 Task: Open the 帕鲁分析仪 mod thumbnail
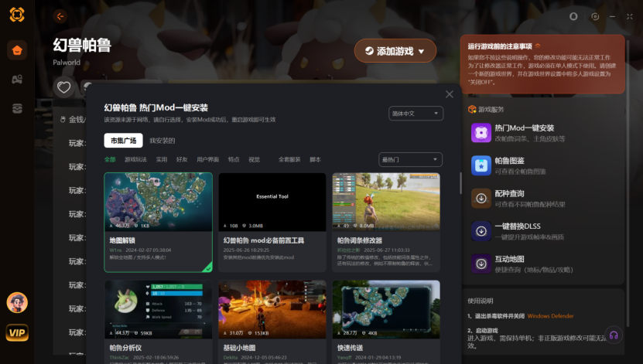tap(159, 310)
